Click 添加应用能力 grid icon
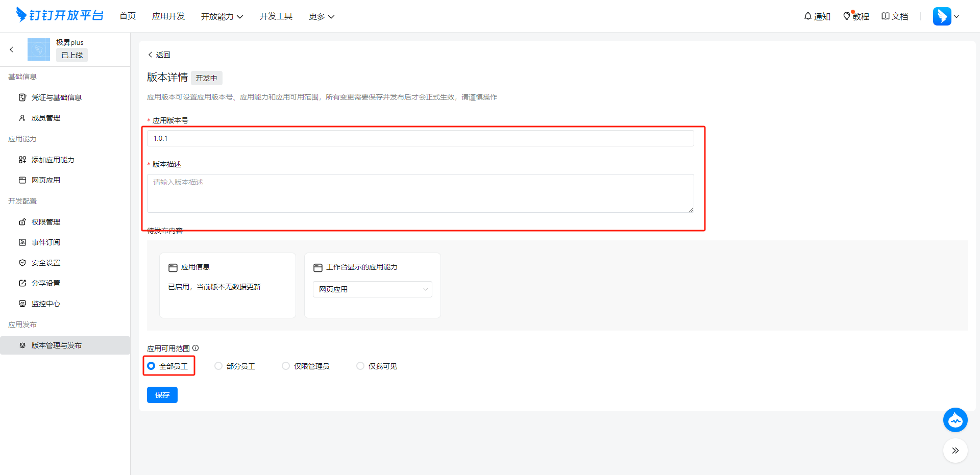The width and height of the screenshot is (980, 475). tap(22, 160)
